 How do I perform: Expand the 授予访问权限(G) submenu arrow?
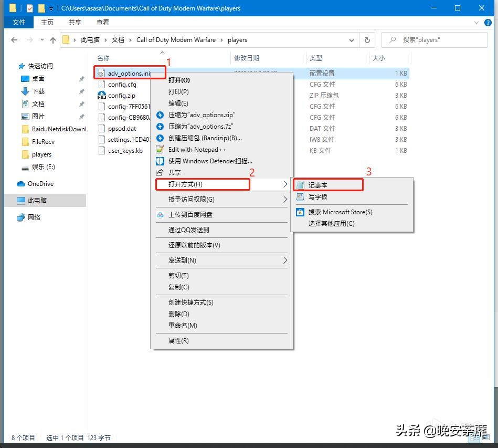click(x=286, y=199)
